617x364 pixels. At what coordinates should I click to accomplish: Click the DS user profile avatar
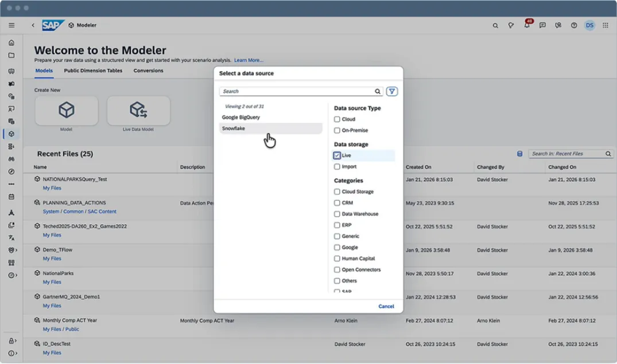(589, 25)
